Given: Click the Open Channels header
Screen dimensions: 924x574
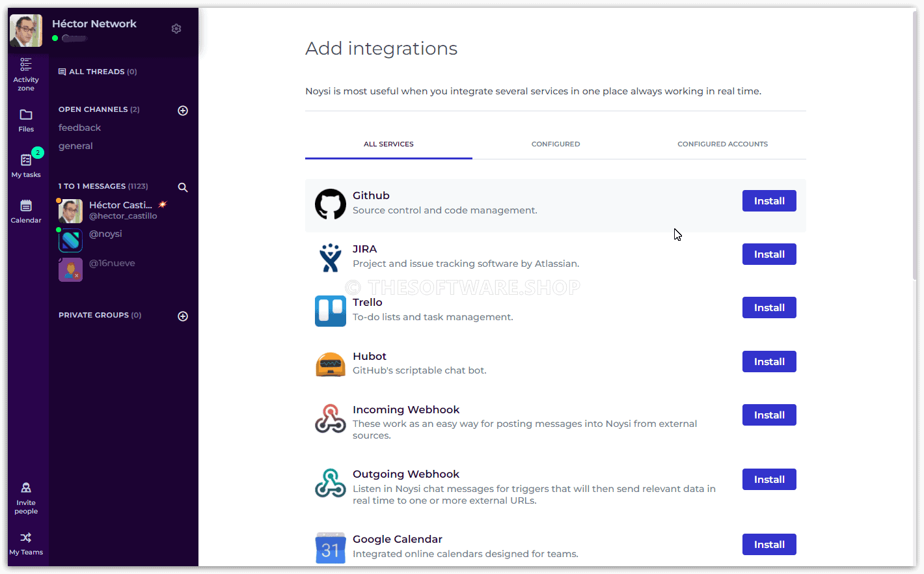Looking at the screenshot, I should 99,109.
